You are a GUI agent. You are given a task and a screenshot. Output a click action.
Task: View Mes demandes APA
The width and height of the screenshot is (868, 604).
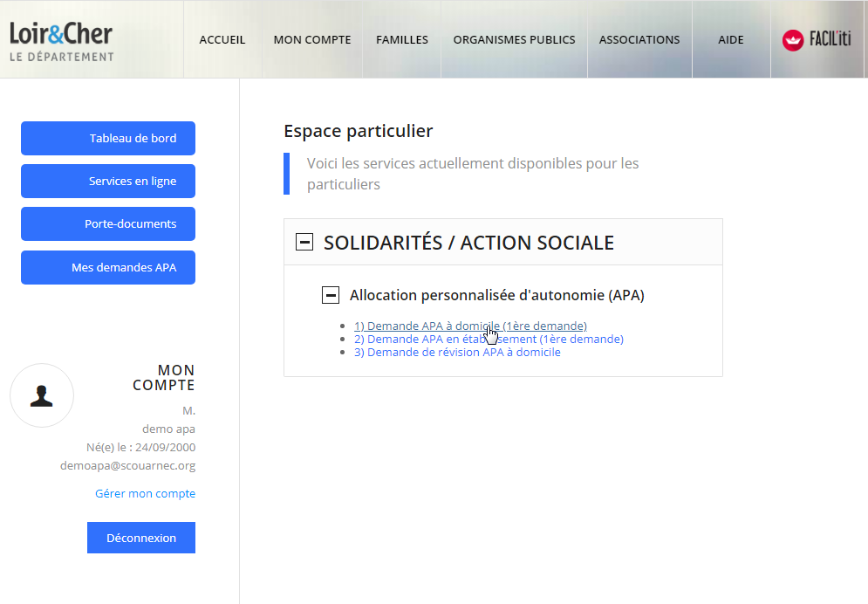(107, 267)
